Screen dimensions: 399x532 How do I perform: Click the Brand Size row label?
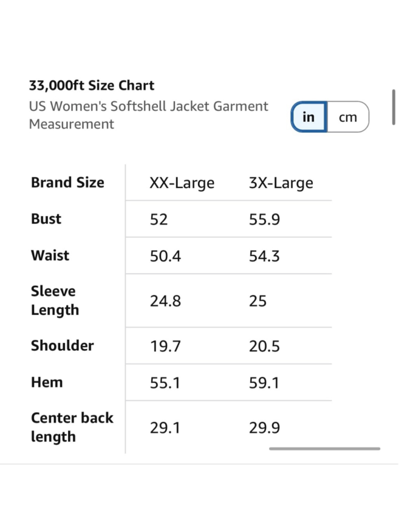68,182
